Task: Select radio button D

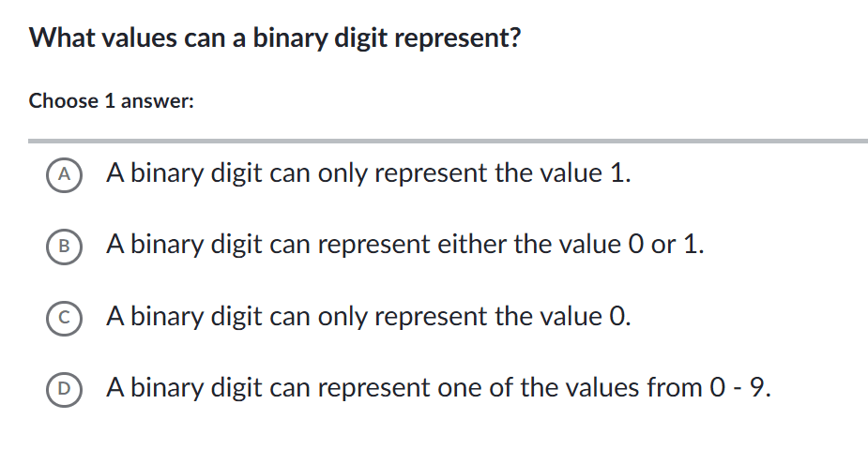Action: [x=64, y=387]
